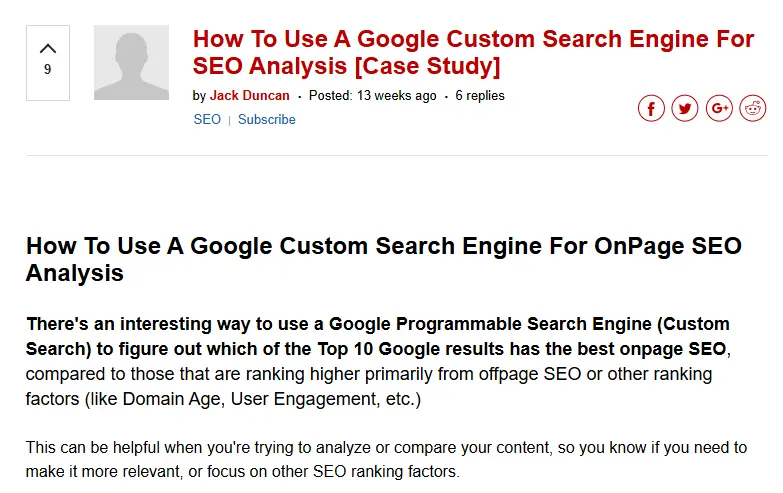This screenshot has height=493, width=783.
Task: Click the bold intro paragraph text
Action: 377,337
